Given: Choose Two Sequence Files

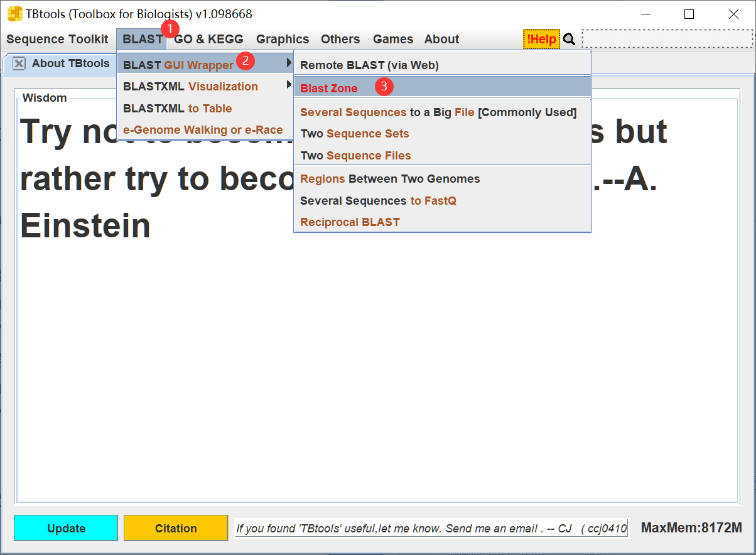Looking at the screenshot, I should coord(443,155).
